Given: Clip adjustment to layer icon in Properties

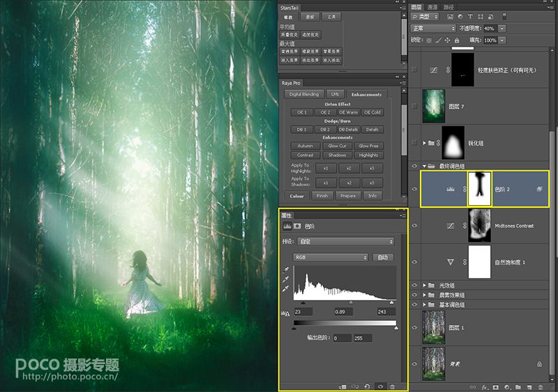Looking at the screenshot, I should pyautogui.click(x=342, y=386).
